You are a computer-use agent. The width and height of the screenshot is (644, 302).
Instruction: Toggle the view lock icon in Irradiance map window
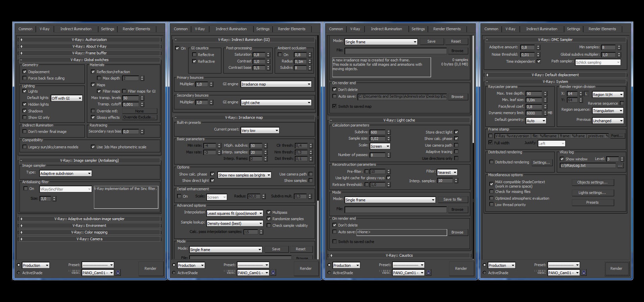(x=273, y=272)
